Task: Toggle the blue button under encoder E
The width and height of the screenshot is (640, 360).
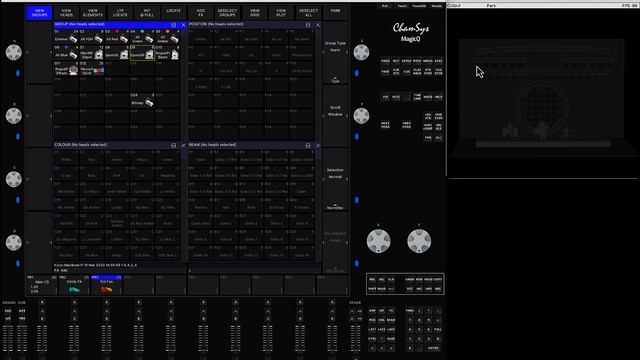Action: pyautogui.click(x=357, y=73)
